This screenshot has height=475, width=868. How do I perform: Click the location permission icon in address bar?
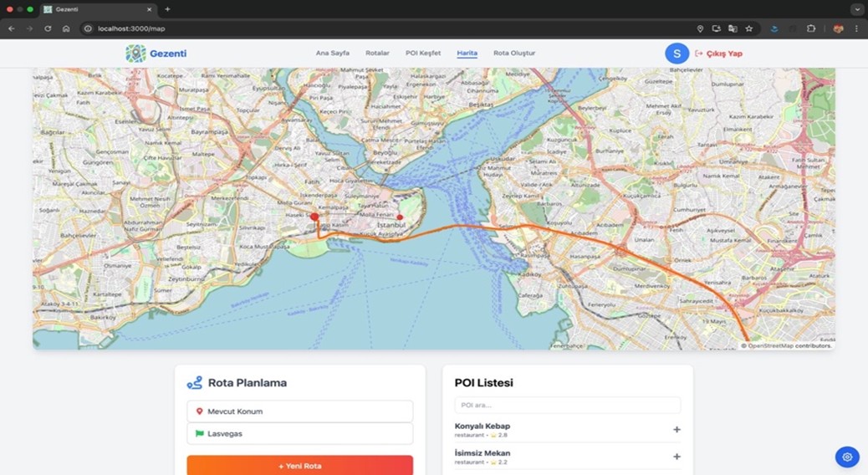point(700,28)
